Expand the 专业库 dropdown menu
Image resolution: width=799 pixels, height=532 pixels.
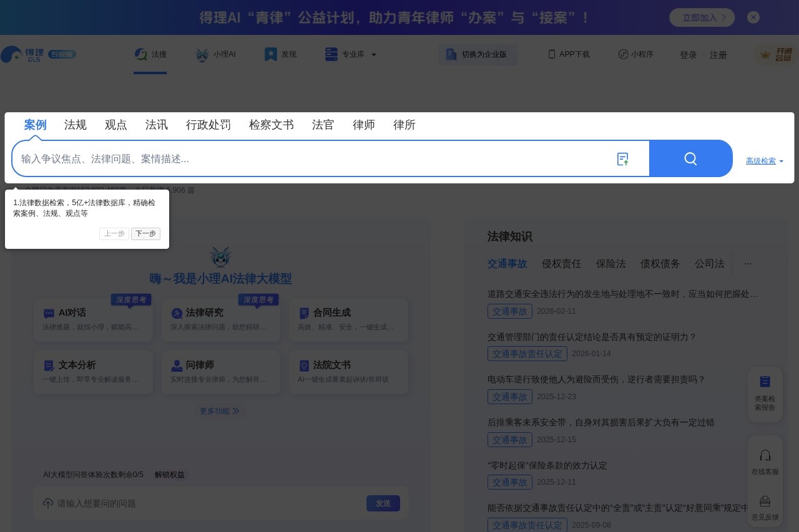tap(351, 54)
